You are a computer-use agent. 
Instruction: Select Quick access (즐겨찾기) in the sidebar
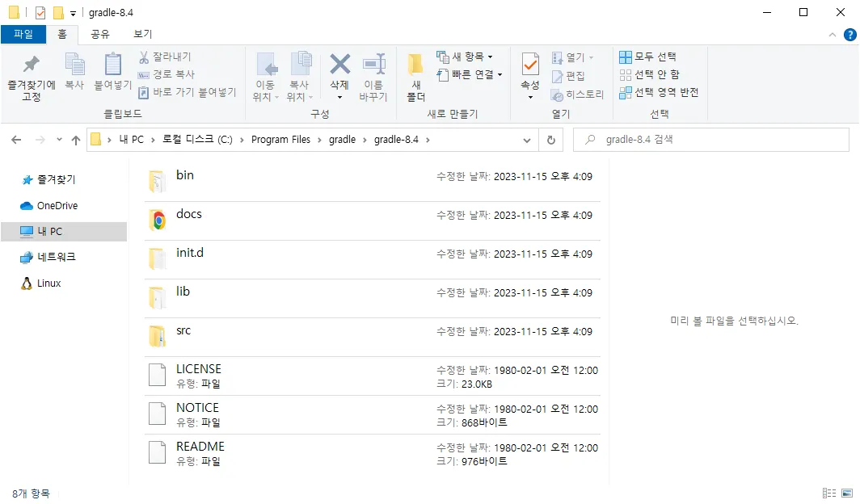tap(48, 179)
